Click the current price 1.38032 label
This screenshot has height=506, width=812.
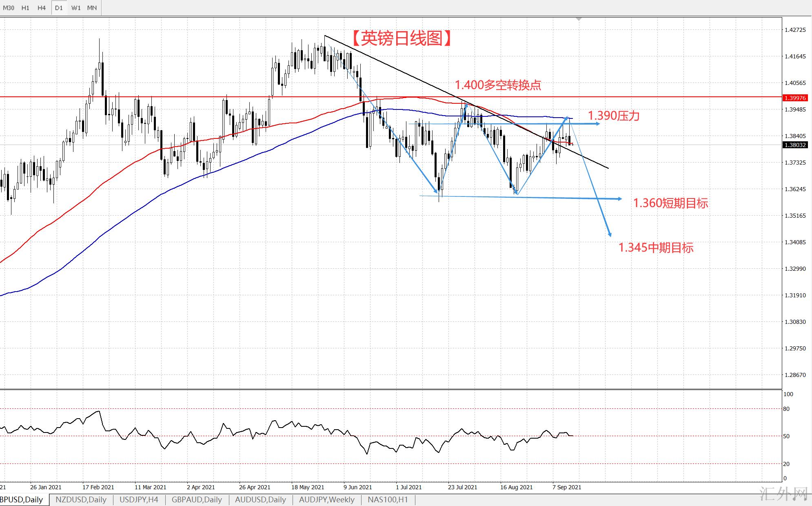point(795,145)
